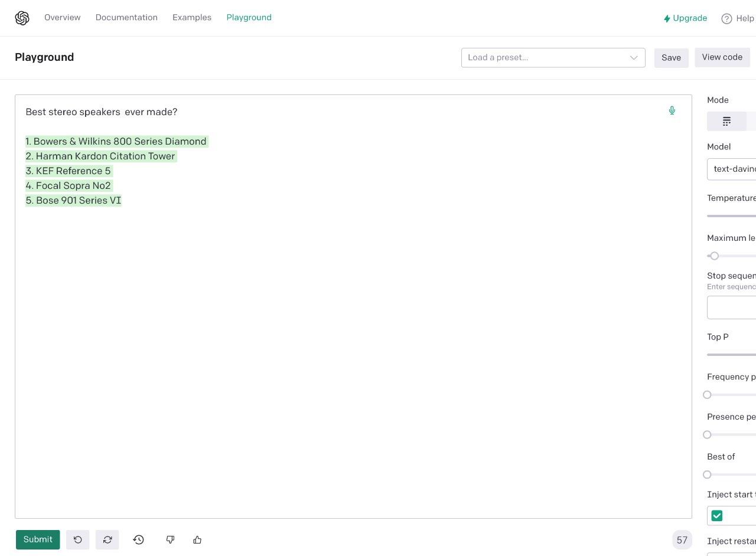756x556 pixels.
Task: Click the Maximum length slider handle
Action: coord(715,256)
